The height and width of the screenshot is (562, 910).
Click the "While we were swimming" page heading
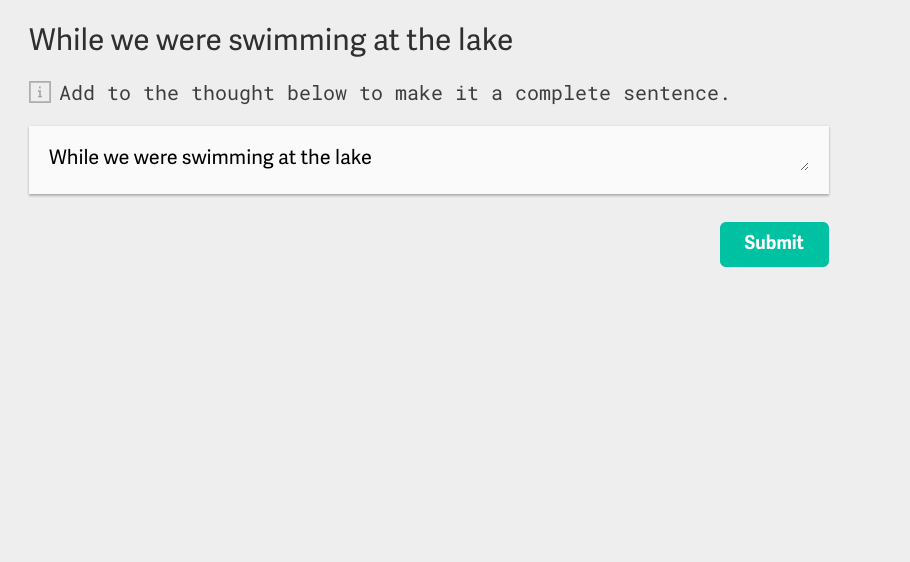pos(271,40)
